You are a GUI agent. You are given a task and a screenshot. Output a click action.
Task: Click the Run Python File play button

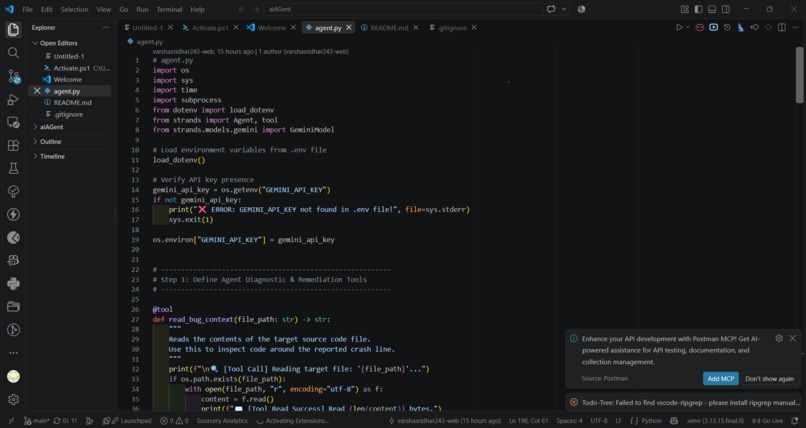pos(679,27)
